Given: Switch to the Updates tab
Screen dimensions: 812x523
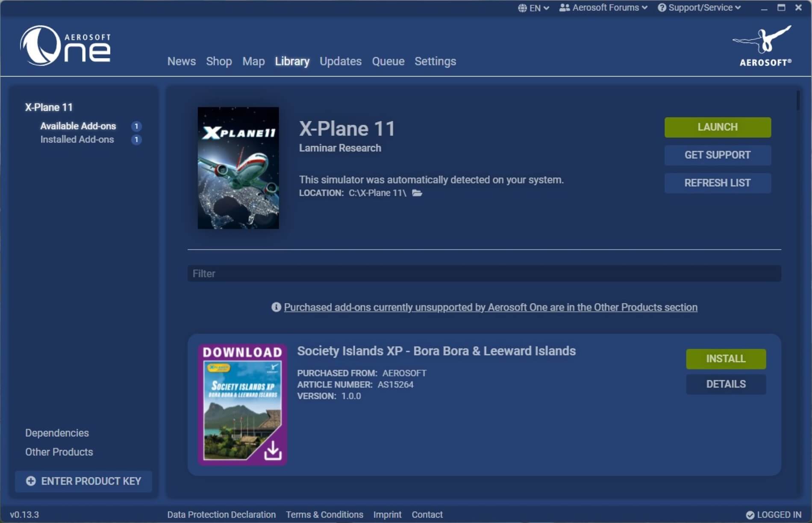Looking at the screenshot, I should coord(340,61).
